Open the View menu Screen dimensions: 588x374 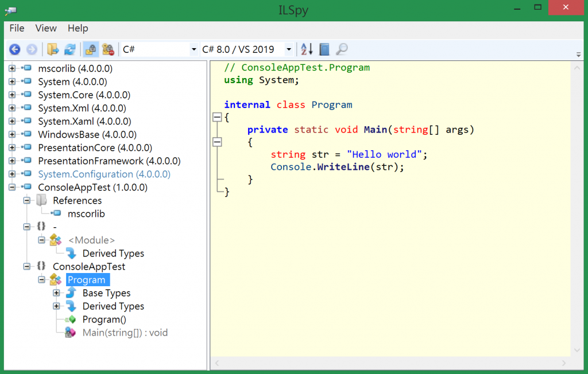click(x=46, y=28)
